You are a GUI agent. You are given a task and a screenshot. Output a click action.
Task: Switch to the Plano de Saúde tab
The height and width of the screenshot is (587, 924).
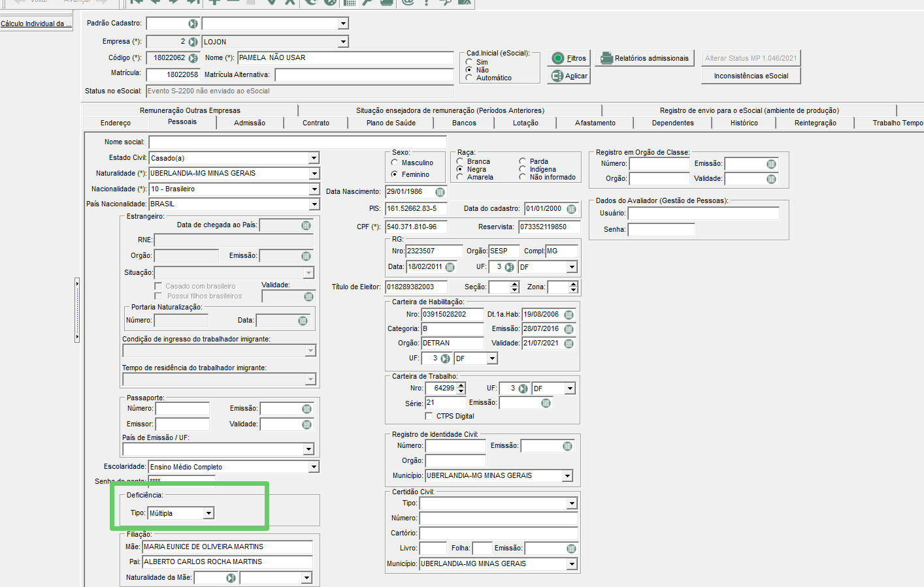391,123
